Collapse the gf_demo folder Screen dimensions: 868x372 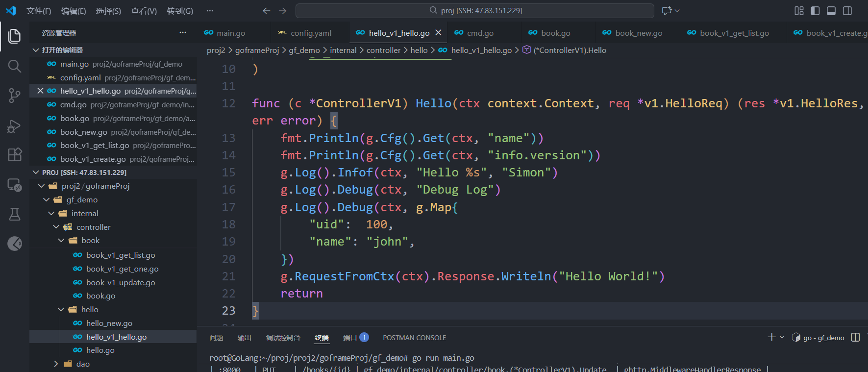[x=46, y=200]
